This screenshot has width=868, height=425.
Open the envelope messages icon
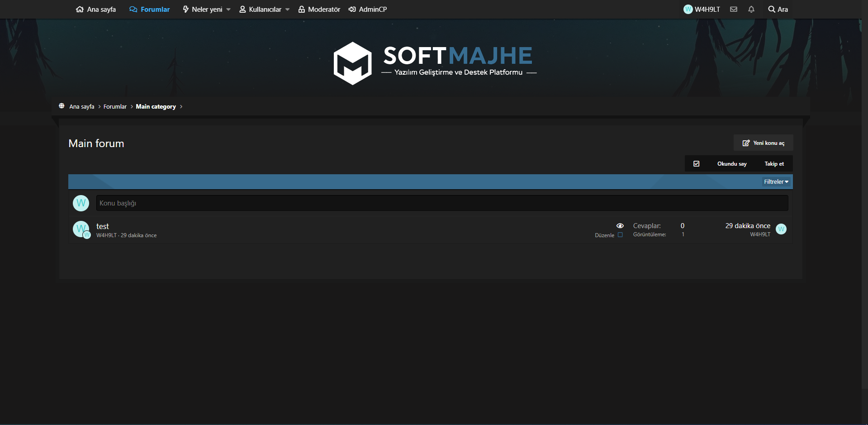coord(733,9)
